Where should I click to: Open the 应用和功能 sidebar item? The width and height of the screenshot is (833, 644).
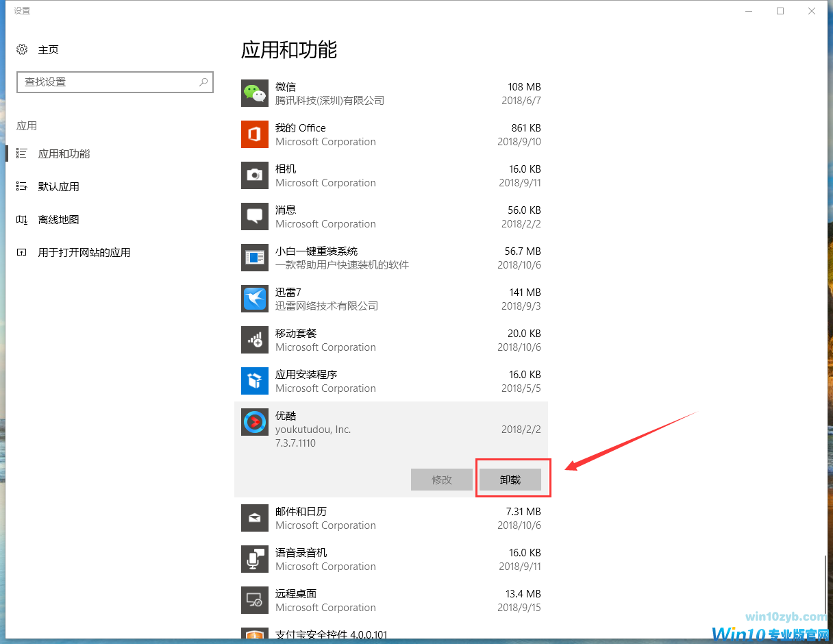(64, 154)
